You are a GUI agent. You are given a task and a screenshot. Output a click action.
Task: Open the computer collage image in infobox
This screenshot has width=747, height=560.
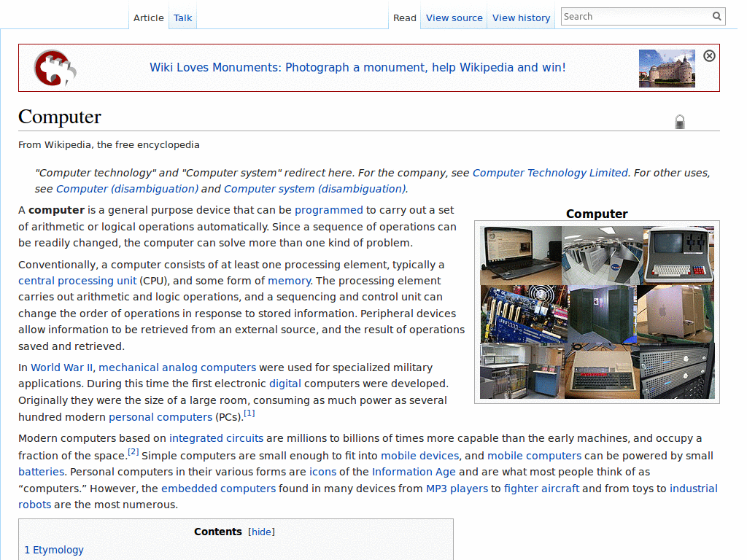click(x=597, y=312)
